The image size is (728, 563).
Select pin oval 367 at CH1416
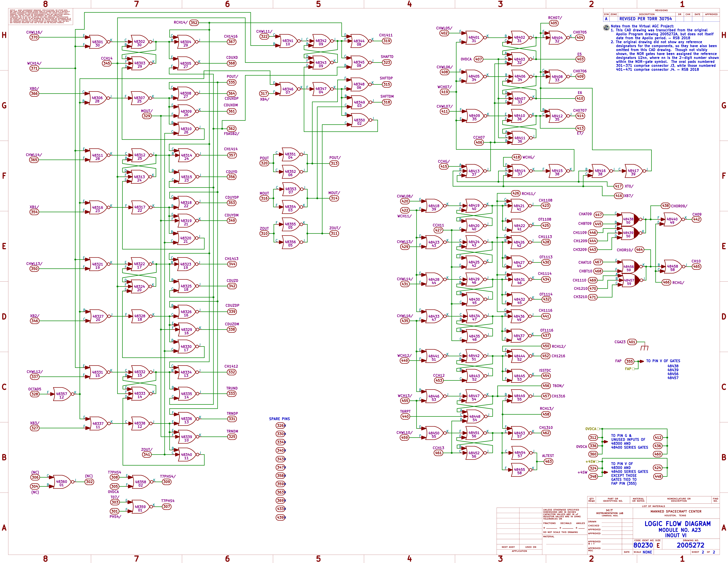[x=232, y=42]
